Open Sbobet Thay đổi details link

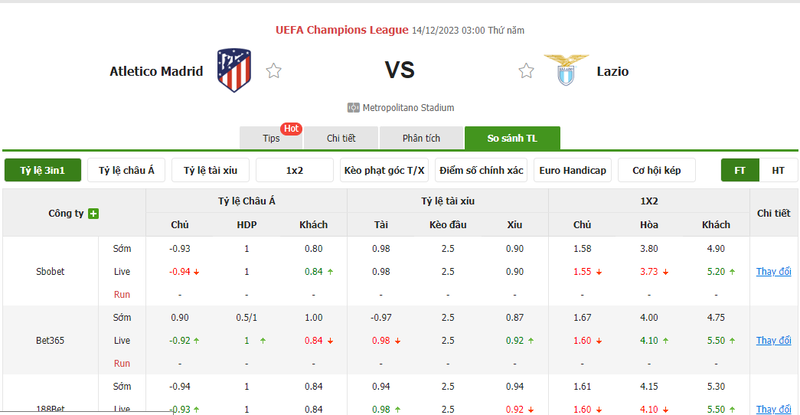pos(773,272)
